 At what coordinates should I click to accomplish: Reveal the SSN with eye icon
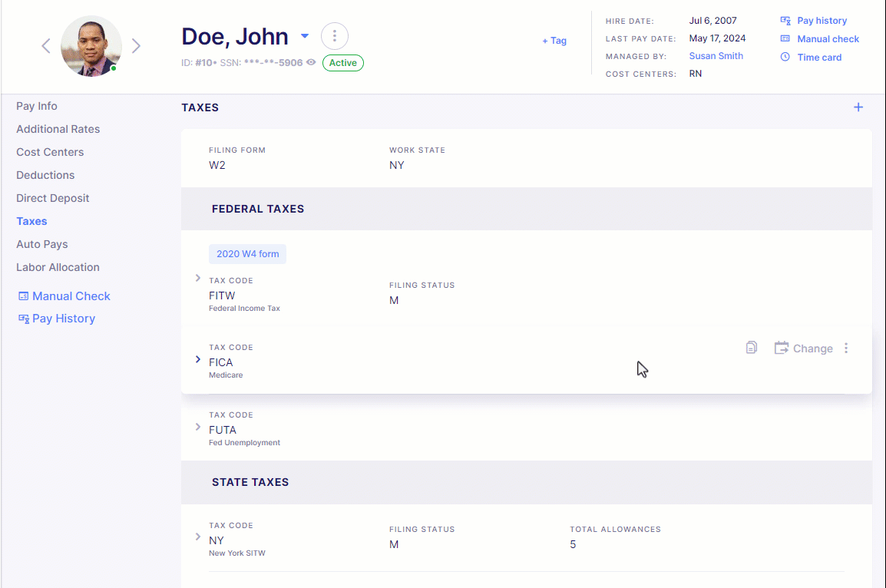coord(311,62)
